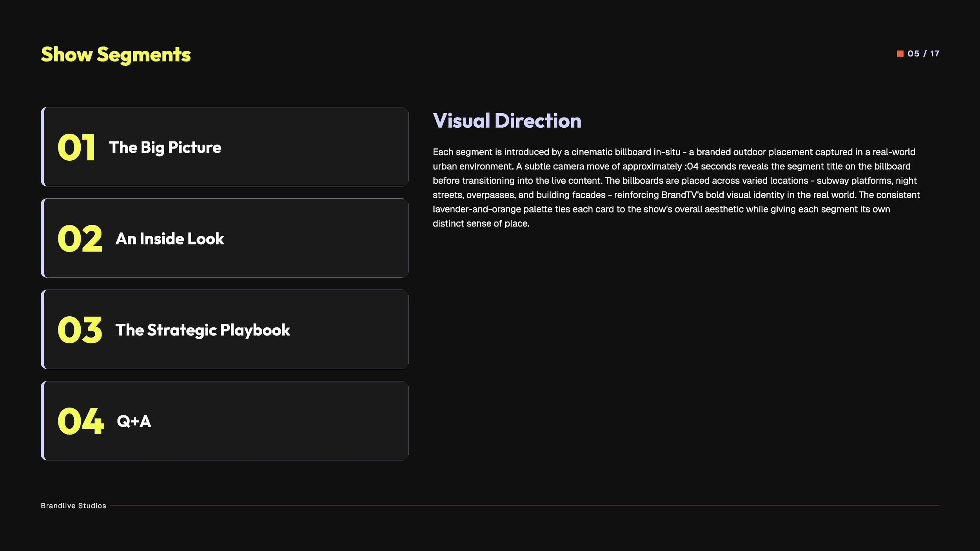The width and height of the screenshot is (980, 551).
Task: Click the "Brandlive Studios" footer label
Action: pos(73,506)
